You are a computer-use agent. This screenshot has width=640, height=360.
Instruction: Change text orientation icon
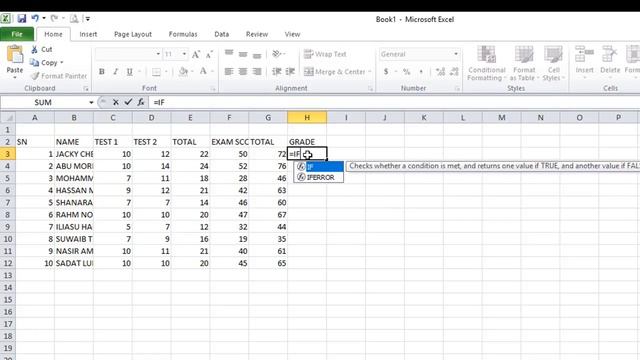click(x=277, y=54)
